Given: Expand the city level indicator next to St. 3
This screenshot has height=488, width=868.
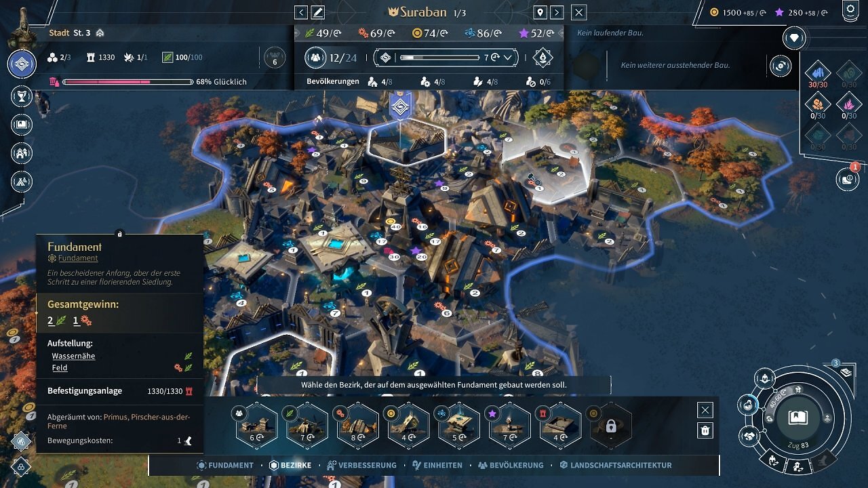Looking at the screenshot, I should click(100, 33).
